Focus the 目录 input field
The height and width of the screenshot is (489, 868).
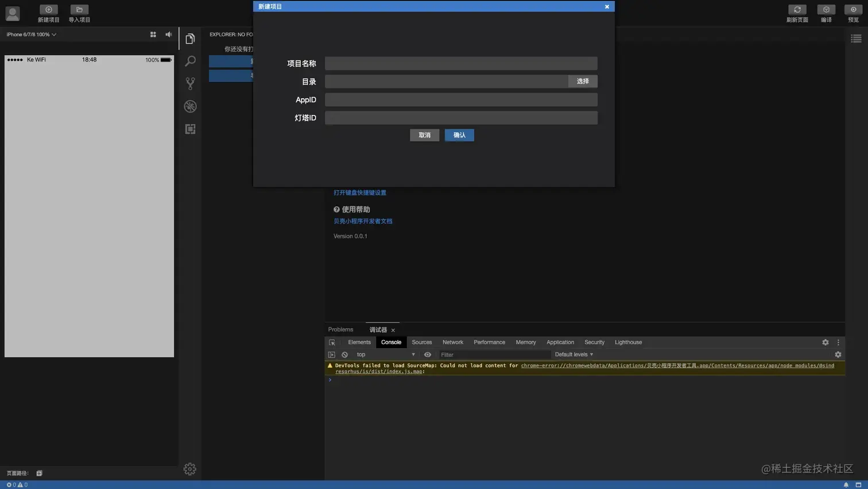pyautogui.click(x=447, y=81)
